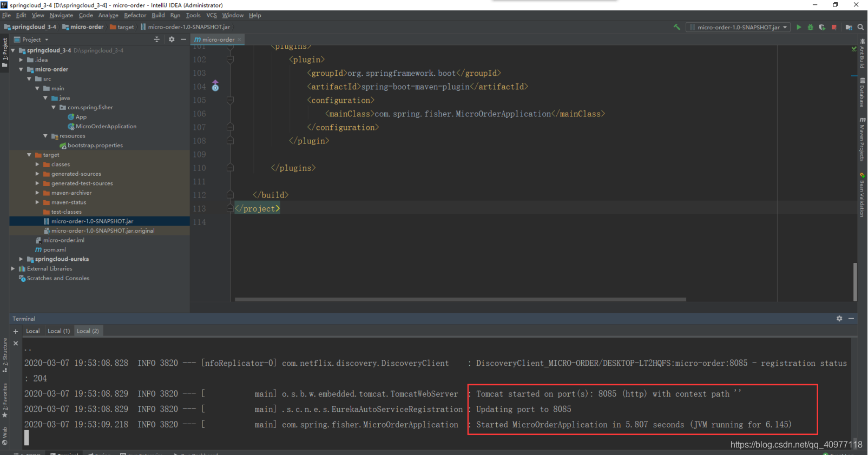
Task: Open the VCS menu
Action: pos(212,15)
